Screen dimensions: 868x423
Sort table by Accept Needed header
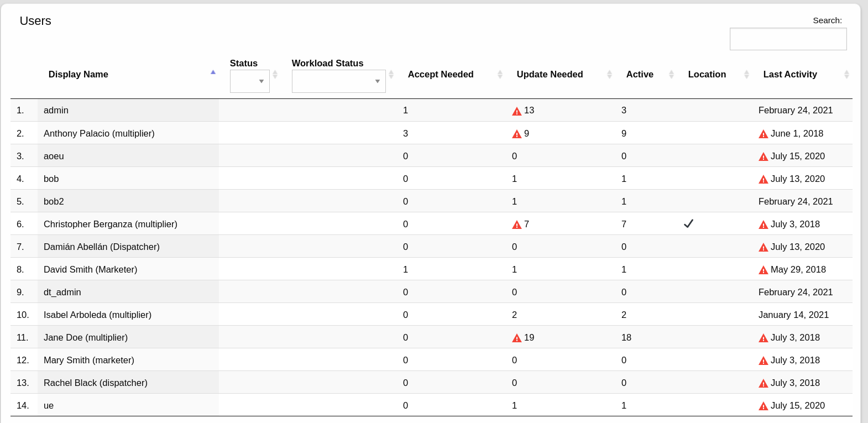click(441, 74)
